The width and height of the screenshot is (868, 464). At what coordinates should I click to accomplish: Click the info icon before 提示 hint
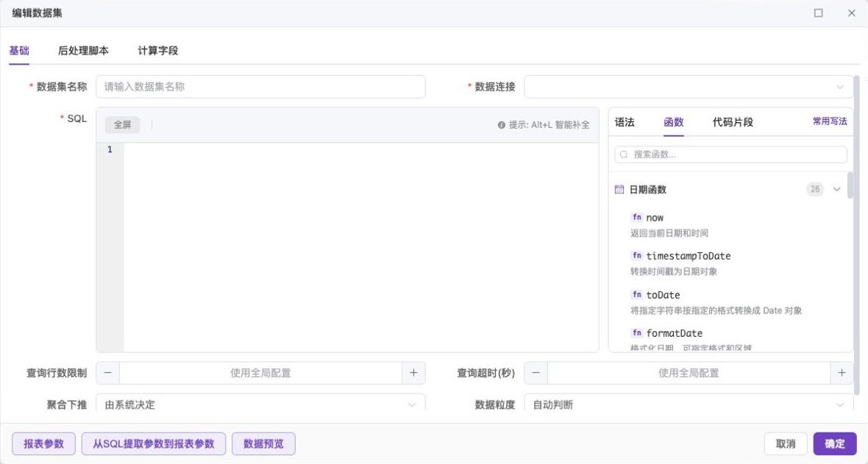coord(501,125)
